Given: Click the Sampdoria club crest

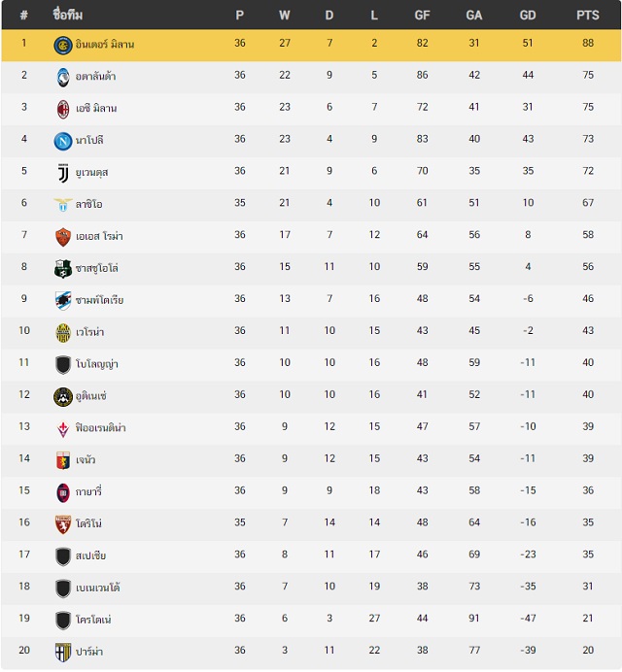Looking at the screenshot, I should pos(63,301).
